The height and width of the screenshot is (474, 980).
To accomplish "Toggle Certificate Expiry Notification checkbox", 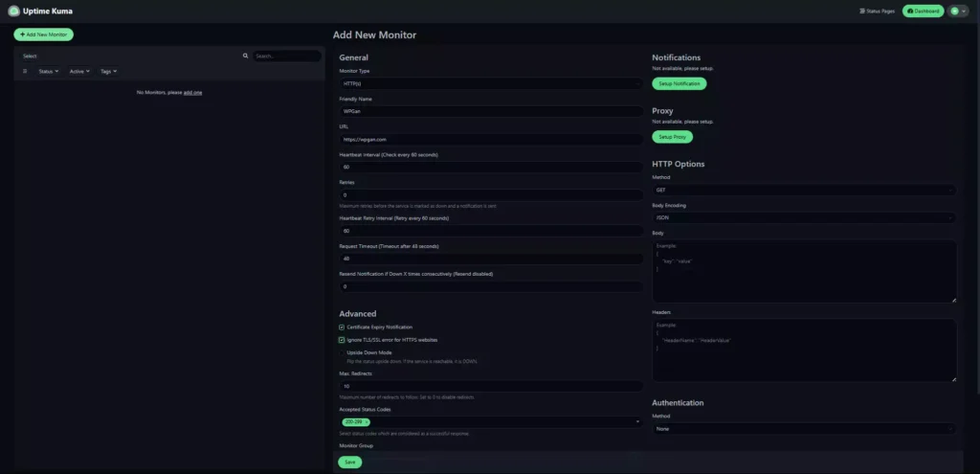I will (342, 327).
